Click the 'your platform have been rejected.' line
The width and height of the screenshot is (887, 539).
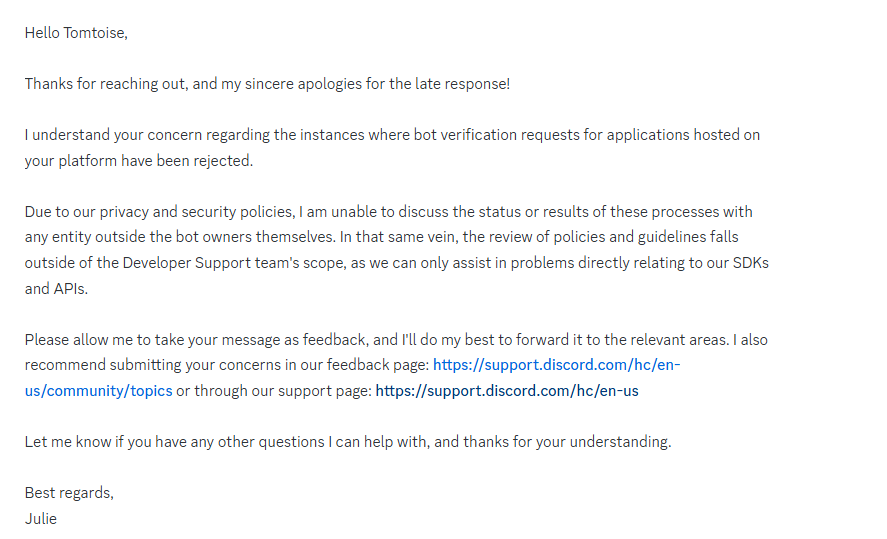click(x=139, y=161)
